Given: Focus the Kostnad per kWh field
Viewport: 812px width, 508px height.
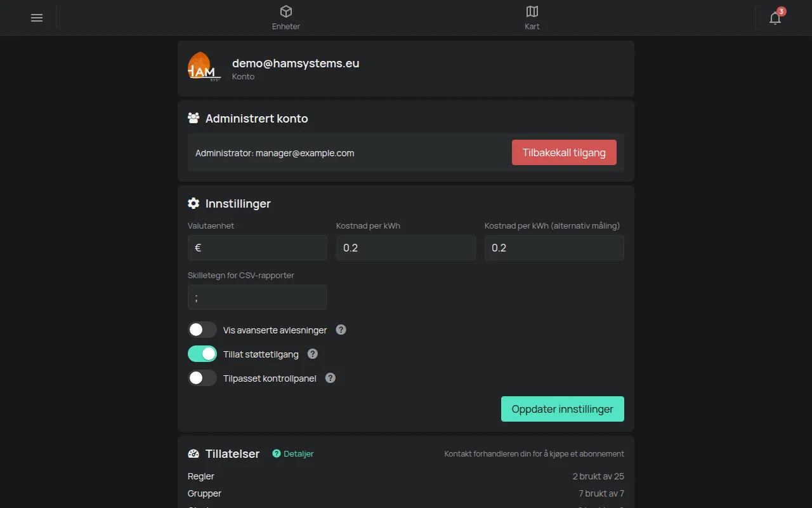Looking at the screenshot, I should 406,248.
